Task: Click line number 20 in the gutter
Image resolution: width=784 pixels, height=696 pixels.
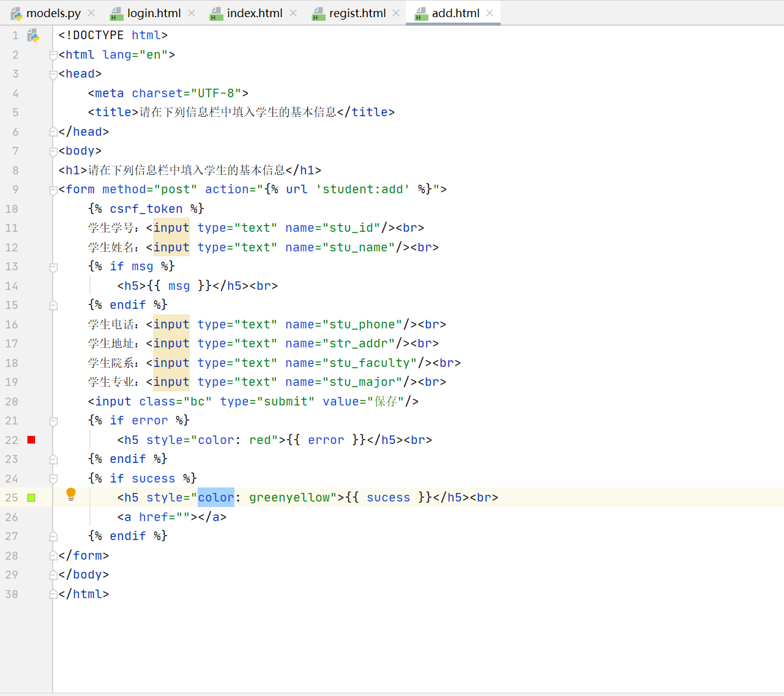Action: (x=12, y=402)
